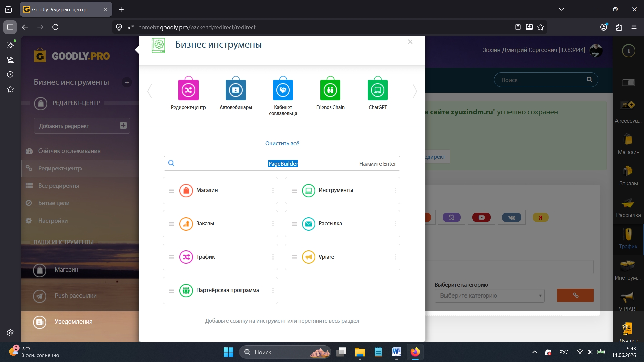644x362 pixels.
Task: Open Магазин in the right panel
Action: tap(628, 143)
